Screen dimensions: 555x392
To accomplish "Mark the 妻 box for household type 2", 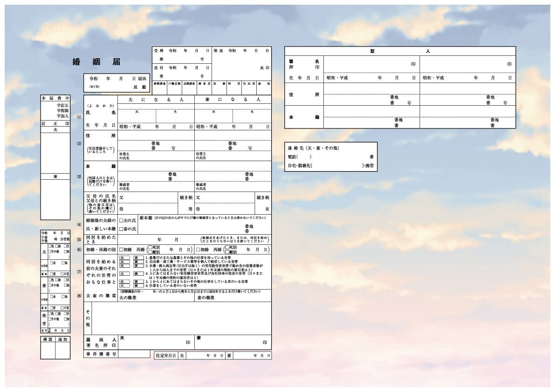I will pos(138,262).
